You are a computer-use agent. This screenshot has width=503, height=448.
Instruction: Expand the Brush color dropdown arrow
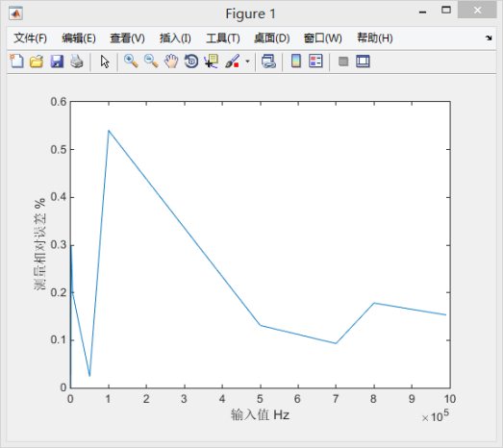tap(247, 61)
